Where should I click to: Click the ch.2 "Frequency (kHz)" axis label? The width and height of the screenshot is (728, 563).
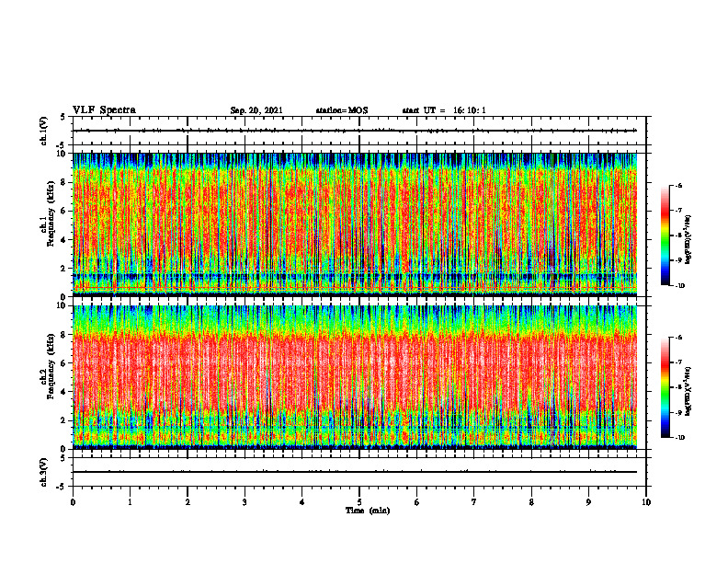click(x=51, y=366)
